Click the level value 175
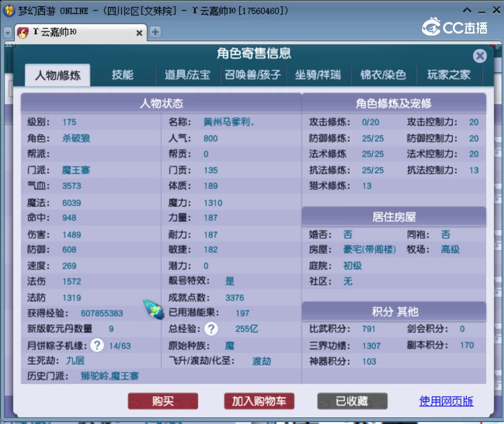The width and height of the screenshot is (504, 424). coord(69,122)
